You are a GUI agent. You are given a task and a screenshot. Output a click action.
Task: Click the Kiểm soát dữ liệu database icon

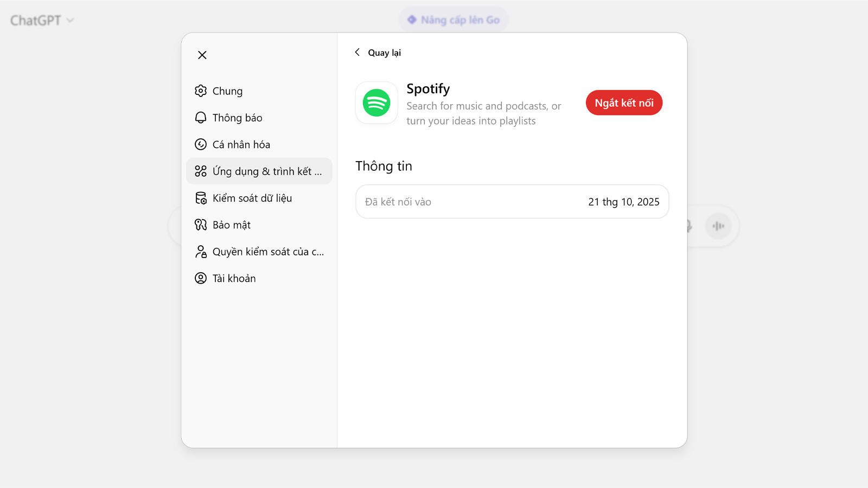(x=201, y=198)
